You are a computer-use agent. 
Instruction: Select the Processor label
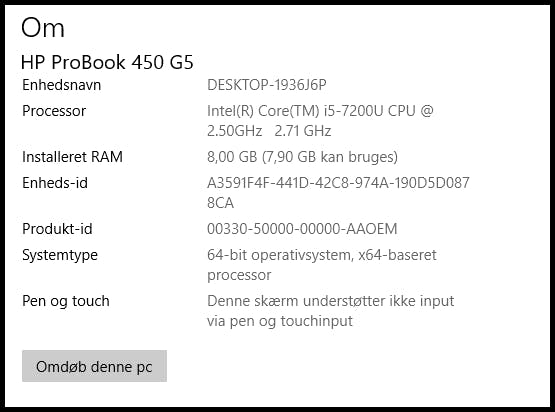[54, 111]
